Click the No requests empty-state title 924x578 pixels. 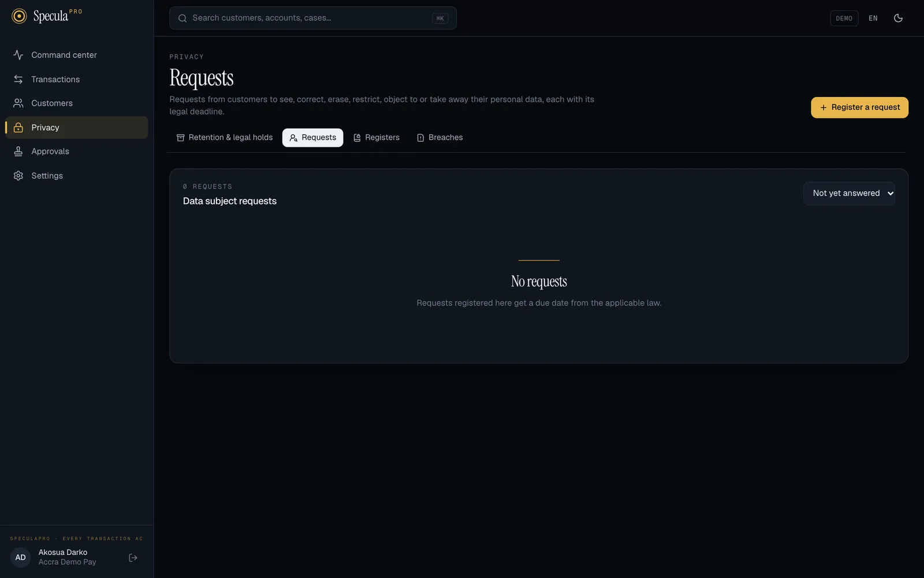539,281
